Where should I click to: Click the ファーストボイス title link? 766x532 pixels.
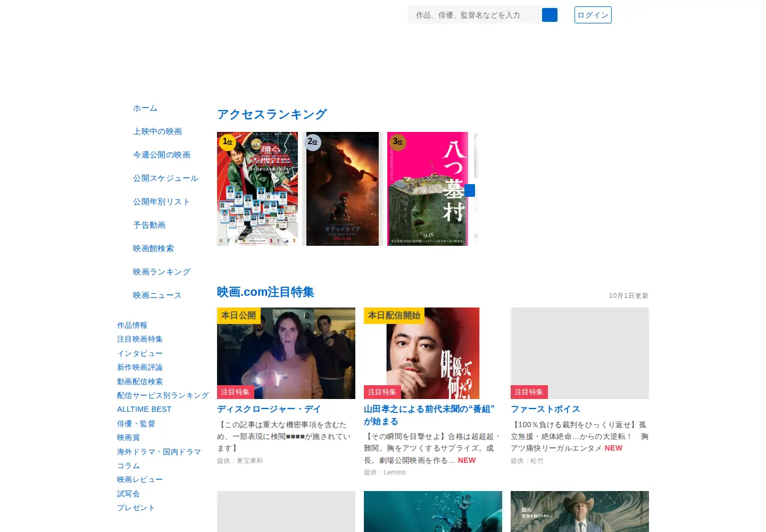545,409
